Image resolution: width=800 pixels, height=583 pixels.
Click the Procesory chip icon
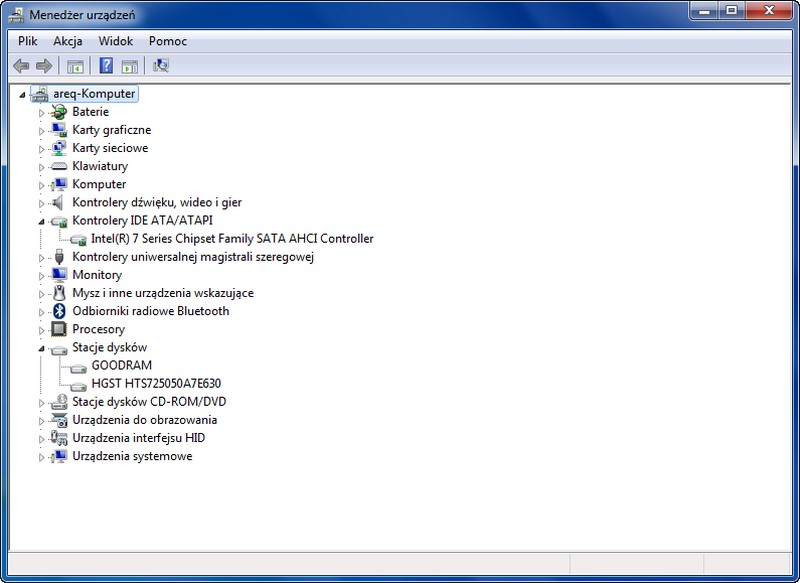(x=59, y=329)
